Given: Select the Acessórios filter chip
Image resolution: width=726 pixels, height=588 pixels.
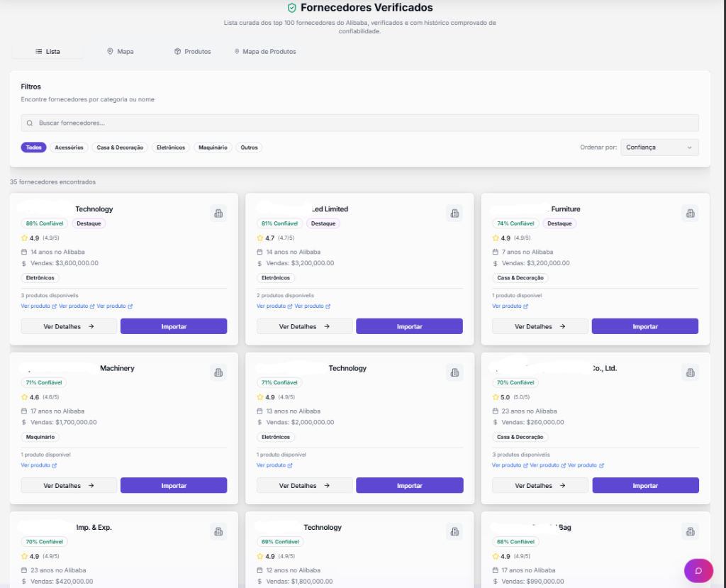Looking at the screenshot, I should click(x=69, y=148).
